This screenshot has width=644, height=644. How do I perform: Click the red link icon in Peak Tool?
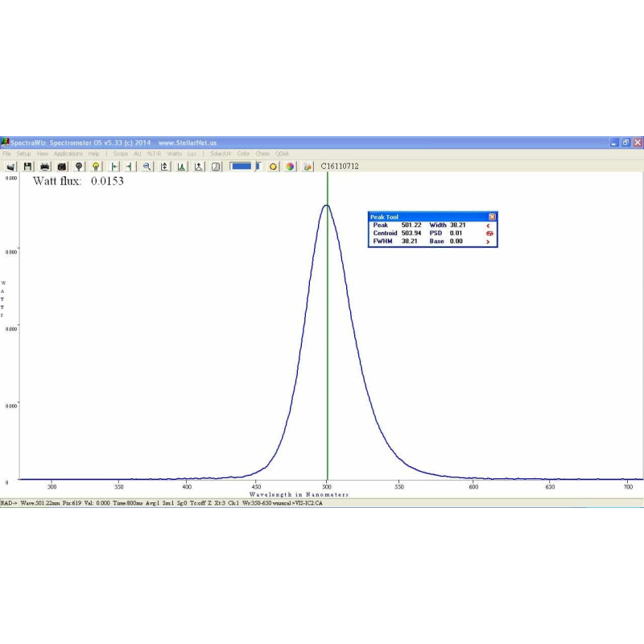[488, 233]
